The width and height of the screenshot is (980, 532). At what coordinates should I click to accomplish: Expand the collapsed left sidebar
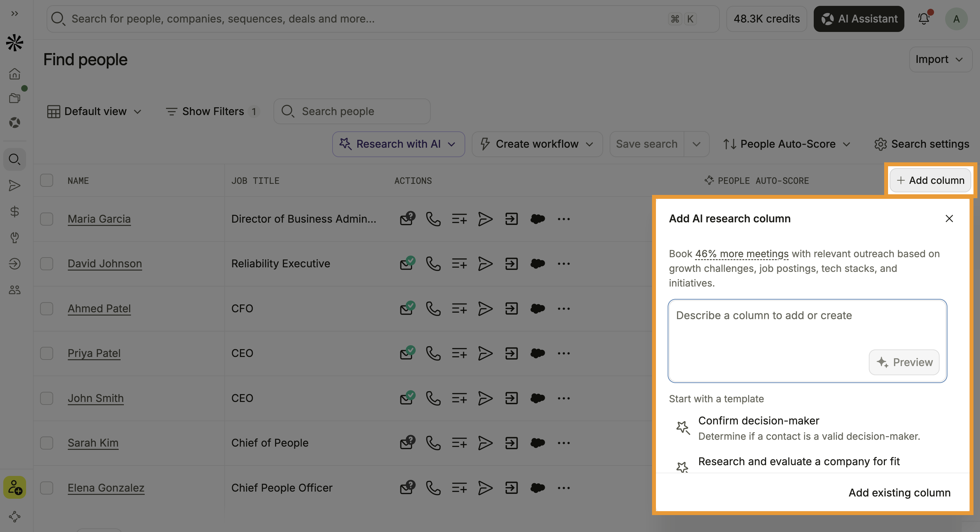(14, 14)
